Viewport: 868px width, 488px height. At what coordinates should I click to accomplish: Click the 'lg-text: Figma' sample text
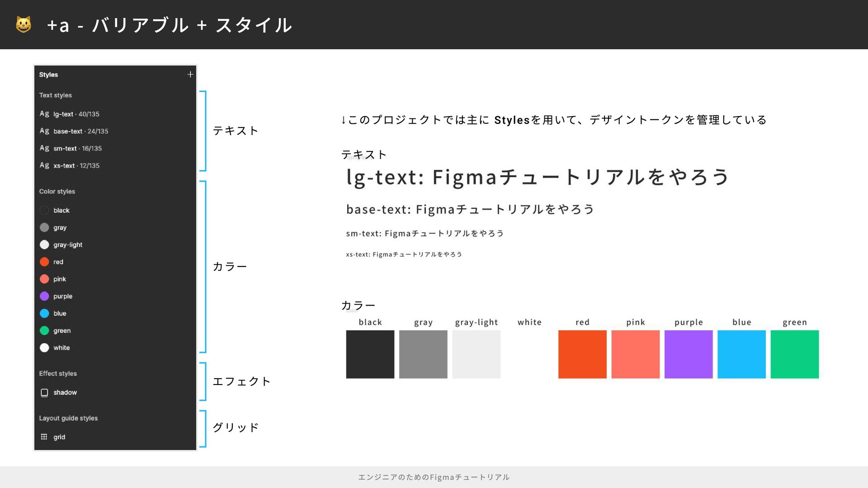point(537,177)
